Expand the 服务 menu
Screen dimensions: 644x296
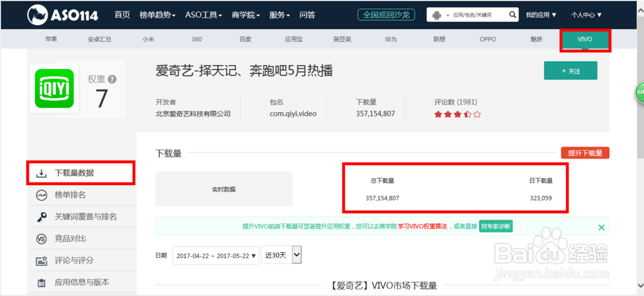pyautogui.click(x=279, y=15)
